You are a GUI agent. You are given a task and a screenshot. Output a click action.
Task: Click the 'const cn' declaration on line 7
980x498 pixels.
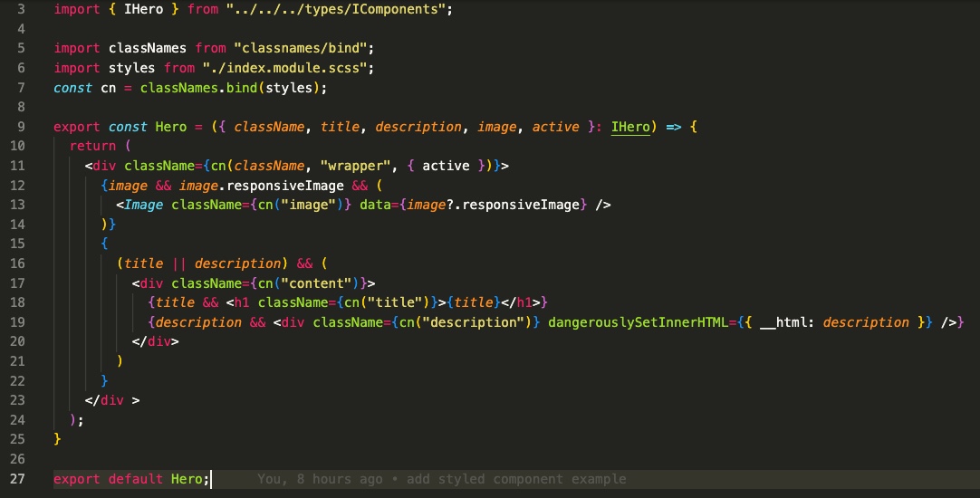pyautogui.click(x=85, y=88)
